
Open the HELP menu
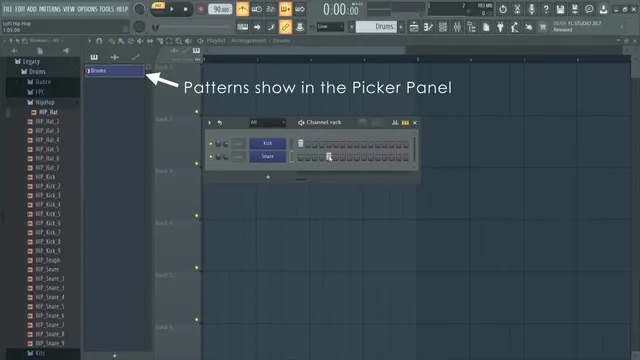tap(122, 9)
